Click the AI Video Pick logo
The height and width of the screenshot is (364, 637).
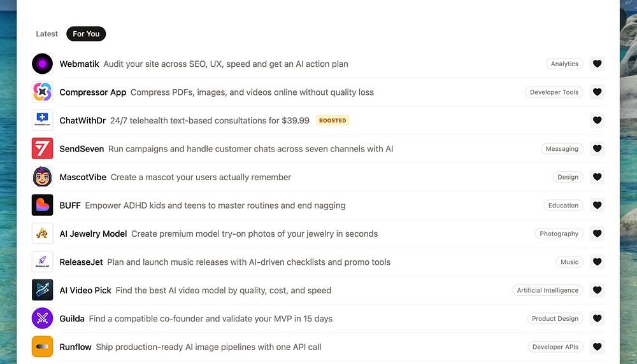pos(43,290)
